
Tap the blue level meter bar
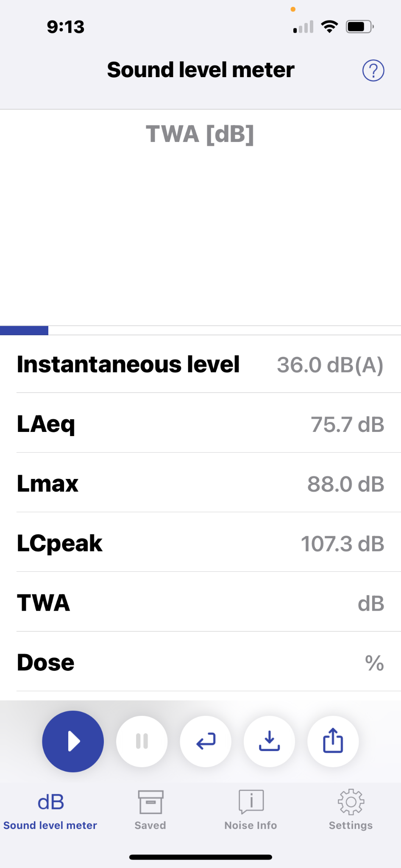click(x=24, y=331)
